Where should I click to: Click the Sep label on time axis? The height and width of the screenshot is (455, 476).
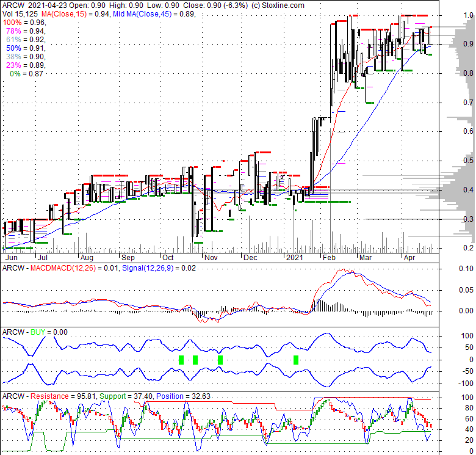128,258
